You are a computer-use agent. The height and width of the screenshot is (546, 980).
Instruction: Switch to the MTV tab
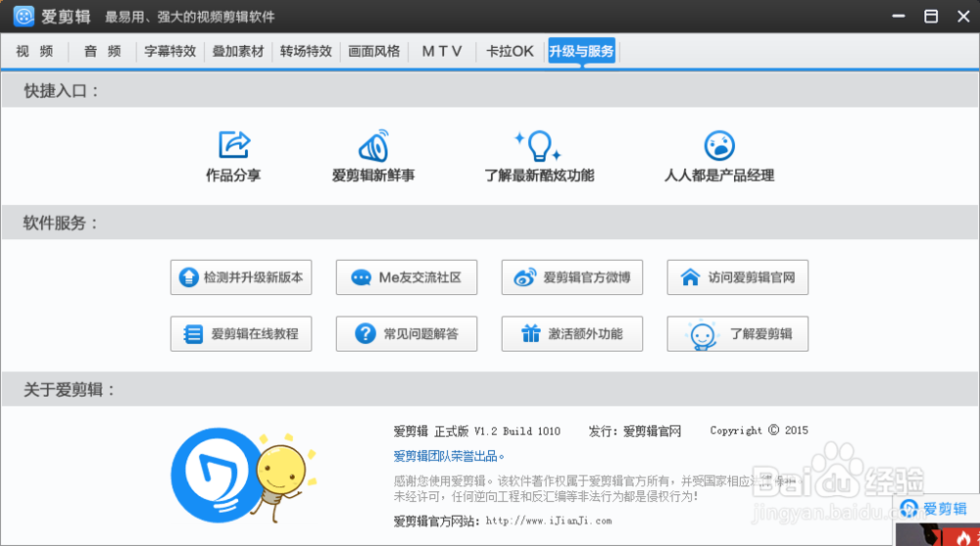click(442, 51)
